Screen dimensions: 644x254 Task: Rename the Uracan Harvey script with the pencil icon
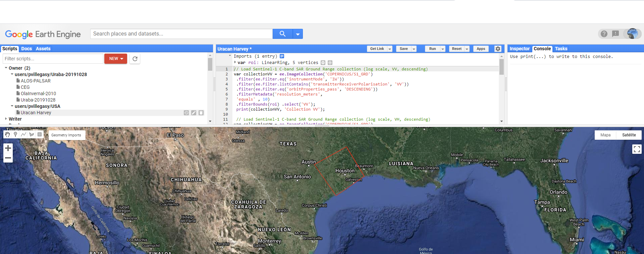click(x=194, y=113)
